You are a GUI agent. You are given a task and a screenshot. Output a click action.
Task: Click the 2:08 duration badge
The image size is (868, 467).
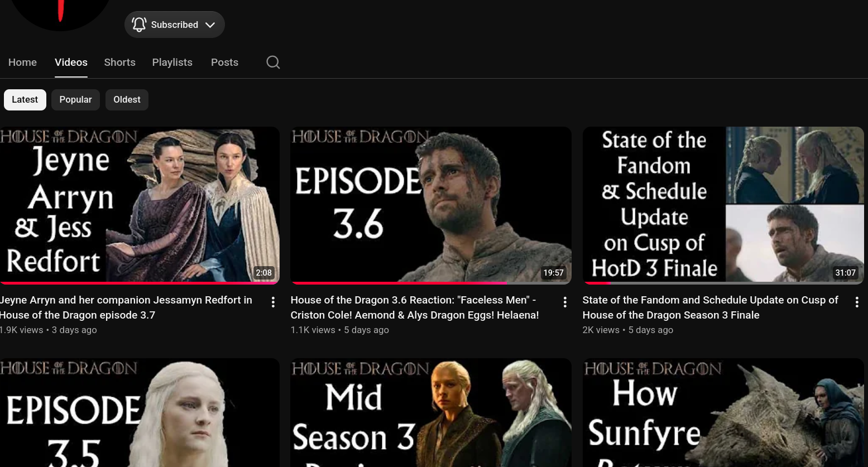(263, 273)
